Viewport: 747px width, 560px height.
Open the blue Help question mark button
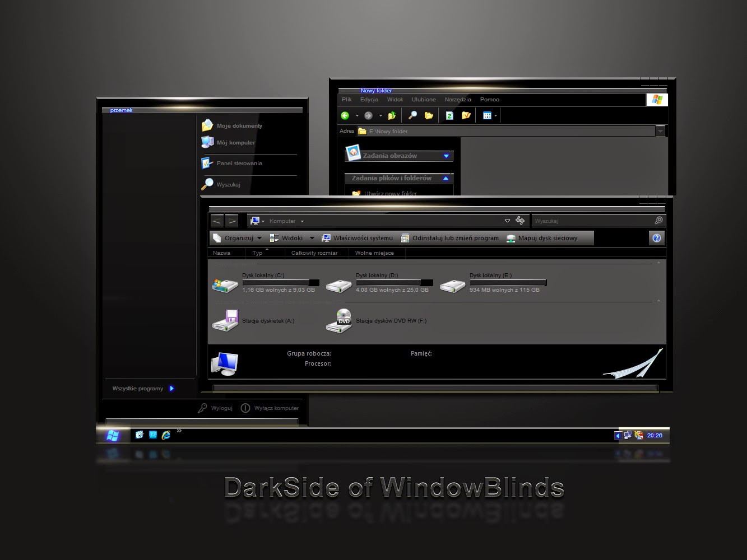657,238
